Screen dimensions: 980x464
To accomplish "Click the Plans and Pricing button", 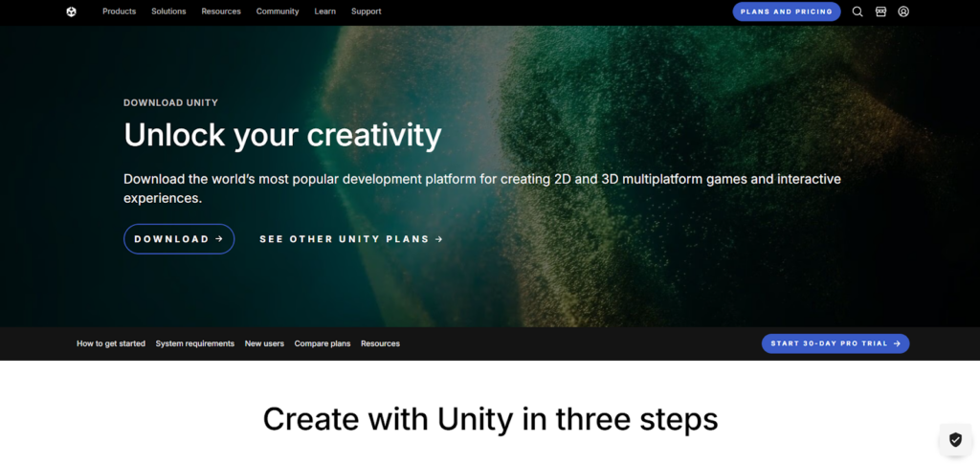I will click(x=787, y=11).
